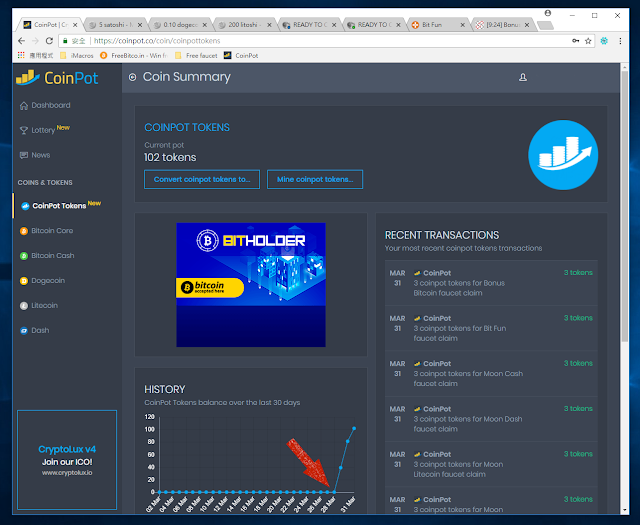Viewport: 640px width, 525px height.
Task: Open Chrome three-dot menu
Action: pos(620,41)
